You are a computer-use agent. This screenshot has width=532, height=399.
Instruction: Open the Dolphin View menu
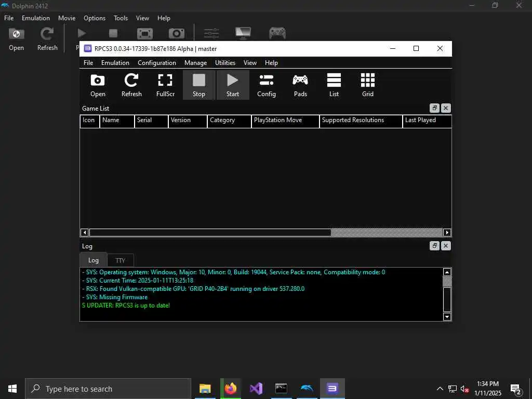pos(142,18)
